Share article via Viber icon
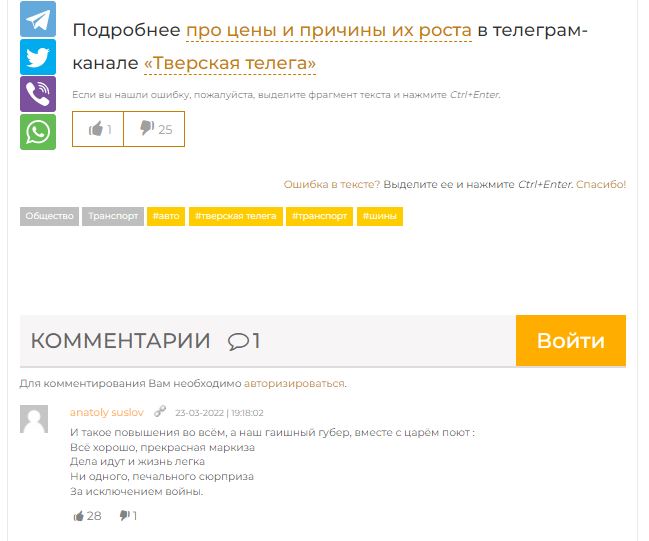 pos(38,94)
